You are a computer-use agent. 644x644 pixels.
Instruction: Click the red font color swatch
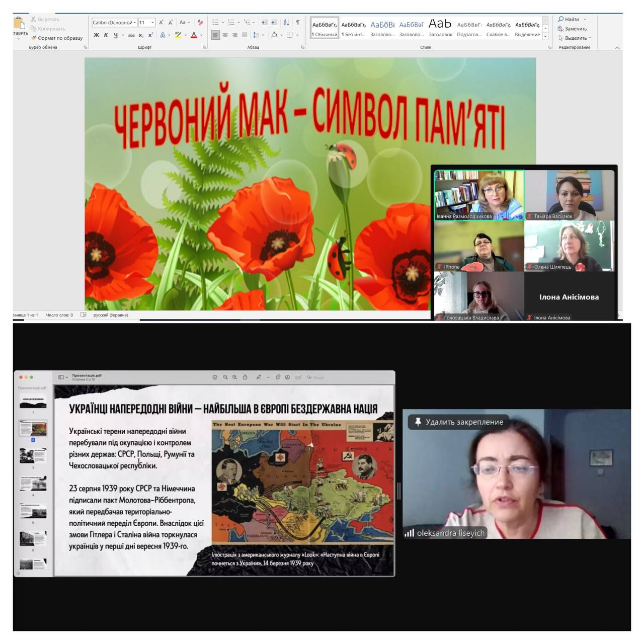point(194,35)
